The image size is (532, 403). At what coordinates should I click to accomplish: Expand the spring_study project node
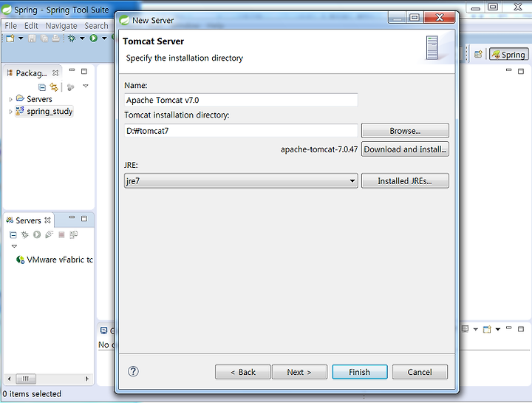(x=10, y=112)
